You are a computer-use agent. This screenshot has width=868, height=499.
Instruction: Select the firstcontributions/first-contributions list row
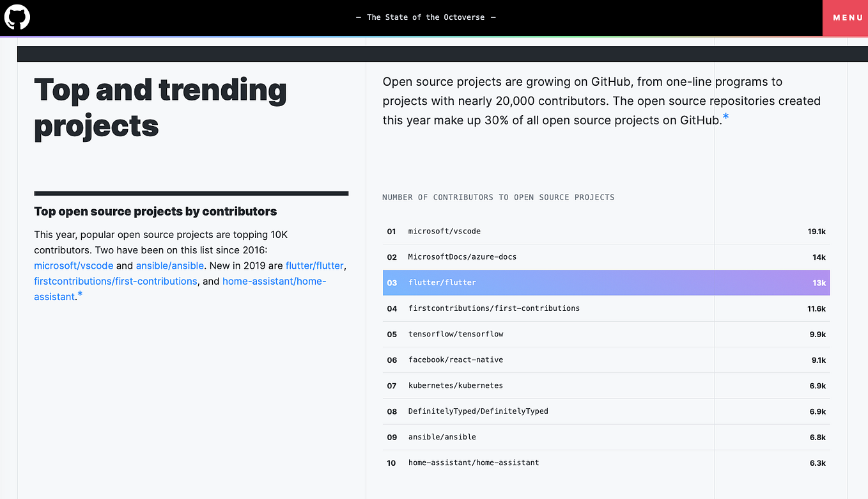(x=605, y=308)
